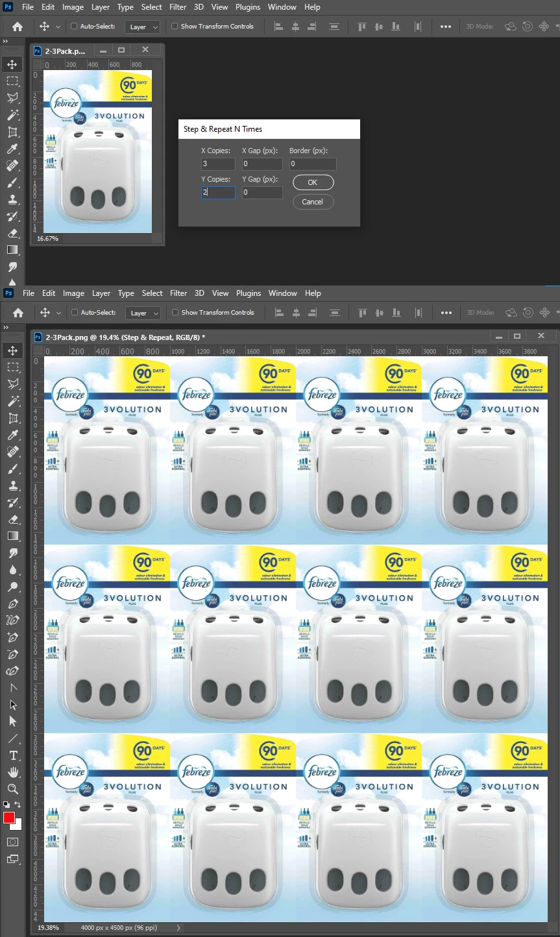Click the Y Gap (px) input field
Viewport: 560px width, 937px height.
click(262, 192)
